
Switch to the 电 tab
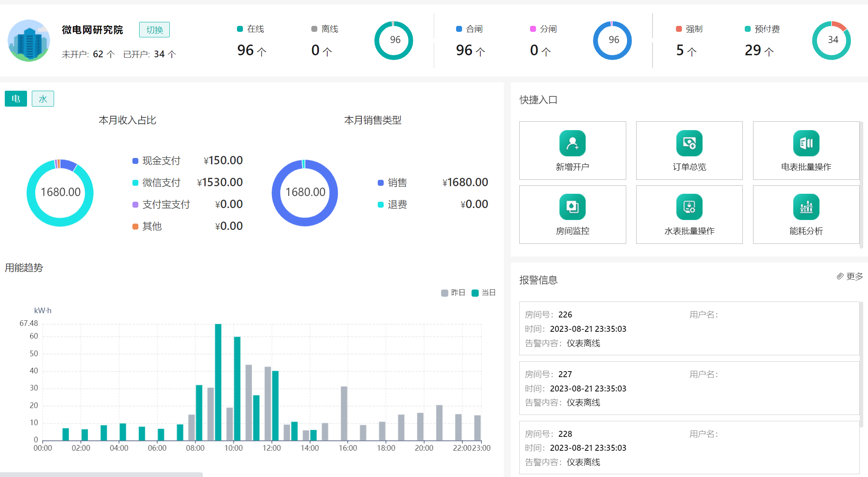tap(16, 99)
